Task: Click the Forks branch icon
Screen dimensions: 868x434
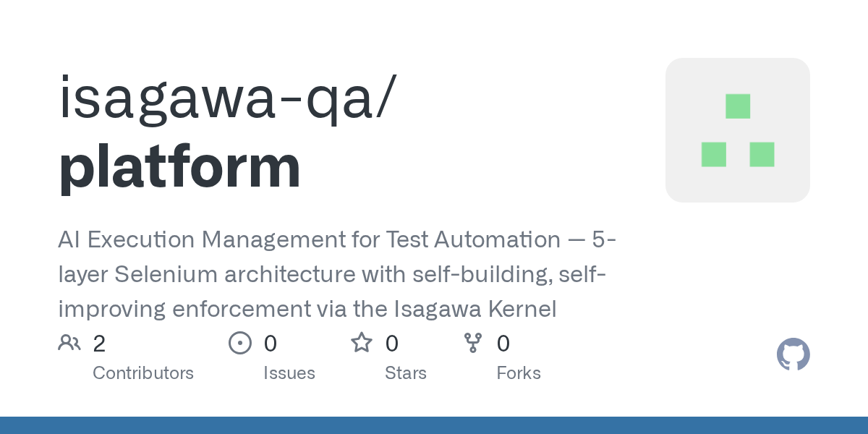Action: point(473,343)
